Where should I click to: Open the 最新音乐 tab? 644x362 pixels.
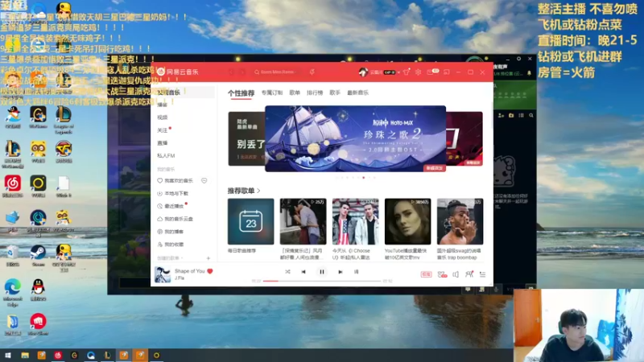(x=357, y=93)
